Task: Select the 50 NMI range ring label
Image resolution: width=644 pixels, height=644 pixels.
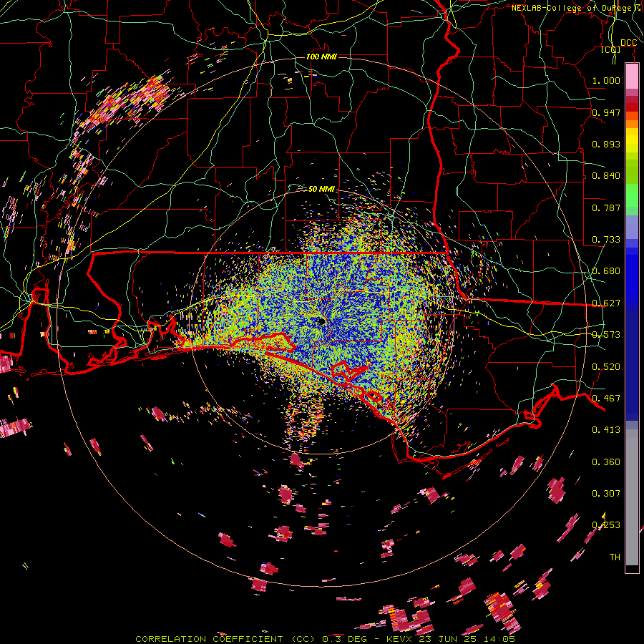Action: pyautogui.click(x=321, y=189)
